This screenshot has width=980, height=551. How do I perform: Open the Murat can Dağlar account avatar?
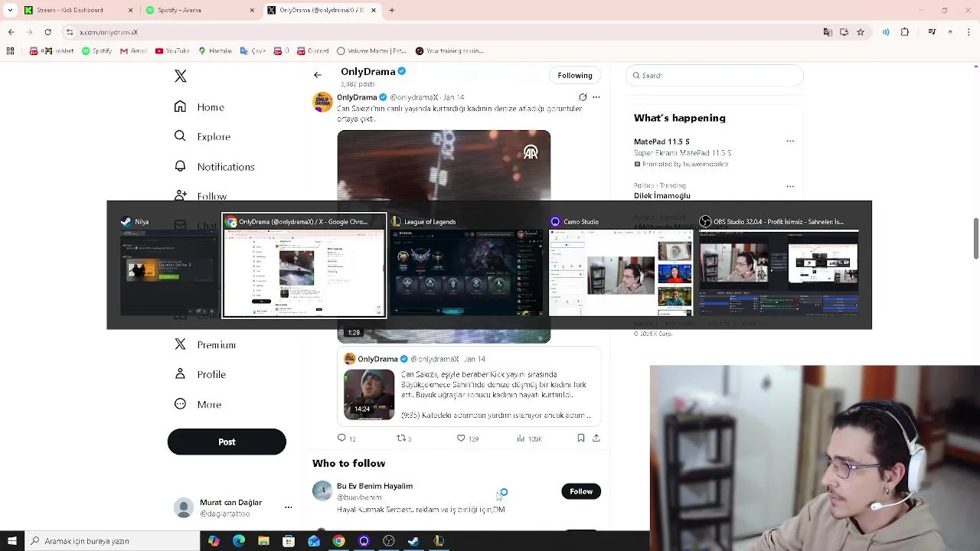pyautogui.click(x=184, y=507)
